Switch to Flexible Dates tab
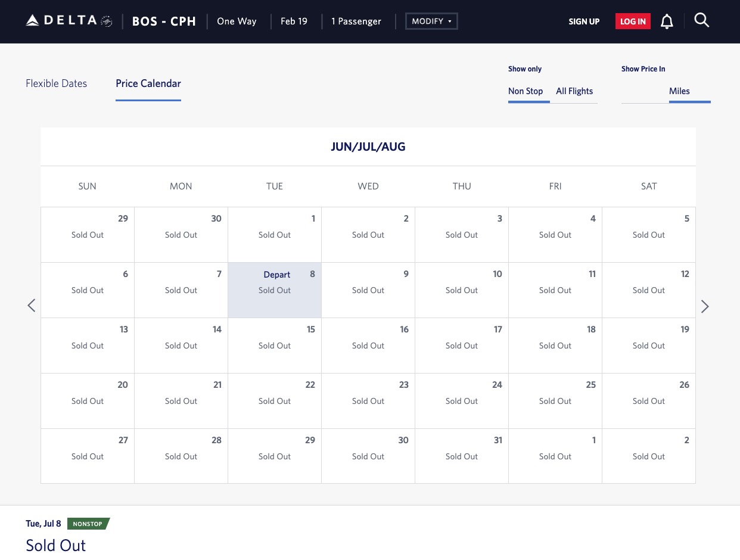The image size is (740, 560). pyautogui.click(x=57, y=83)
